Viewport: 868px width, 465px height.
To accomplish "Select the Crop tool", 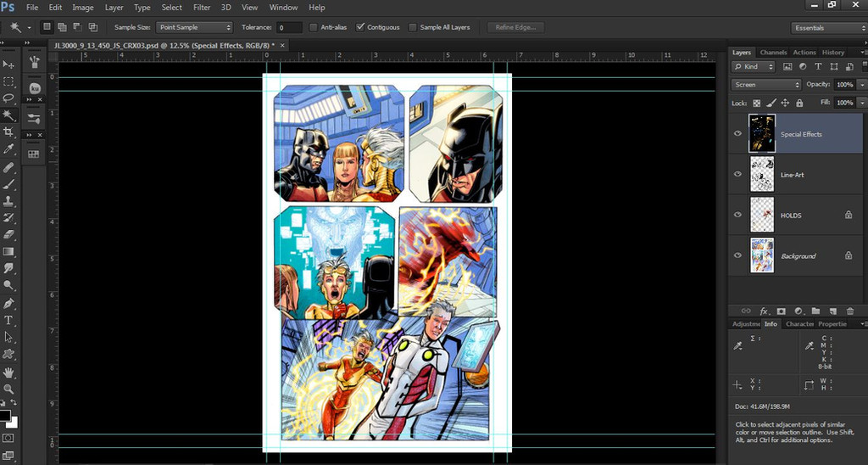I will click(8, 132).
